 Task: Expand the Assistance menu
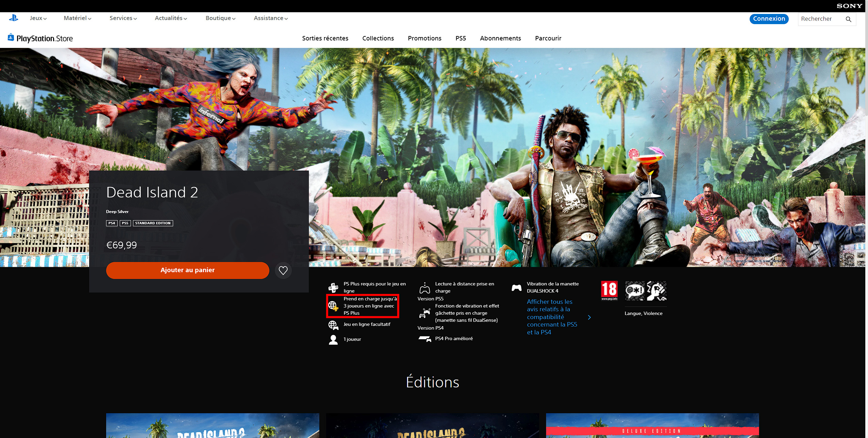[x=270, y=18]
